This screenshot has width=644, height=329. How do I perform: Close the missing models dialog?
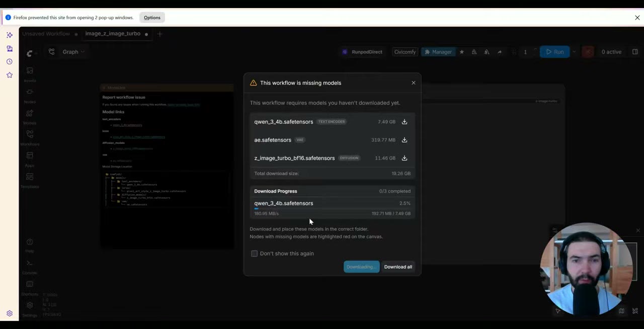pyautogui.click(x=414, y=83)
